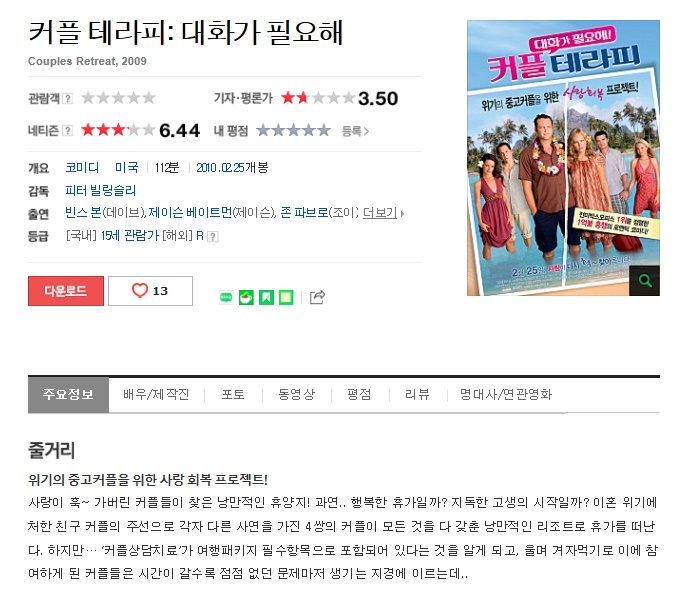Screen dimensions: 695x605
Task: Open the 코미디 genre link
Action: click(x=82, y=168)
